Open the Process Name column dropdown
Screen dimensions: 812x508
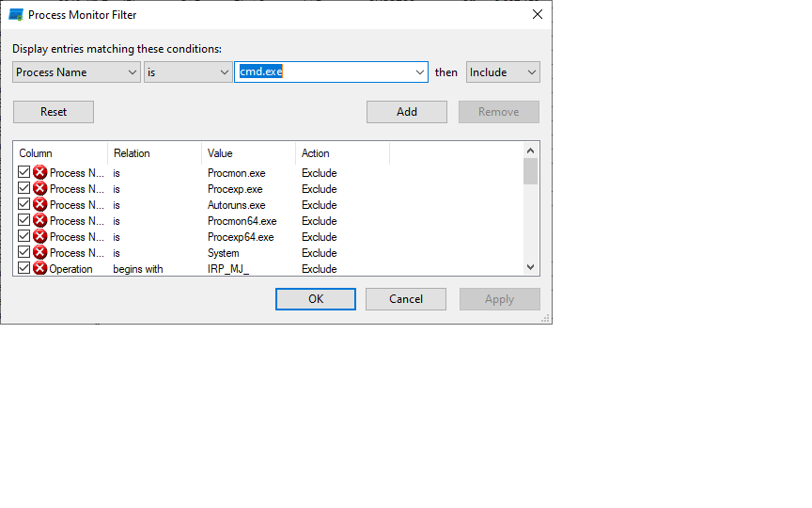(x=76, y=72)
